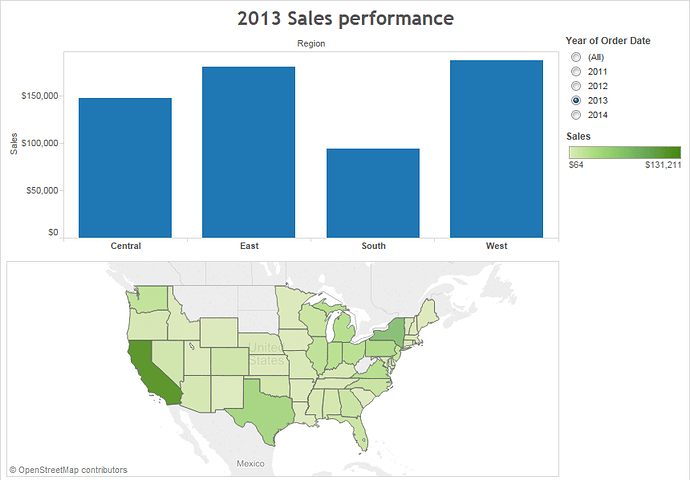The height and width of the screenshot is (480, 690).
Task: Click the Region column header
Action: (311, 44)
